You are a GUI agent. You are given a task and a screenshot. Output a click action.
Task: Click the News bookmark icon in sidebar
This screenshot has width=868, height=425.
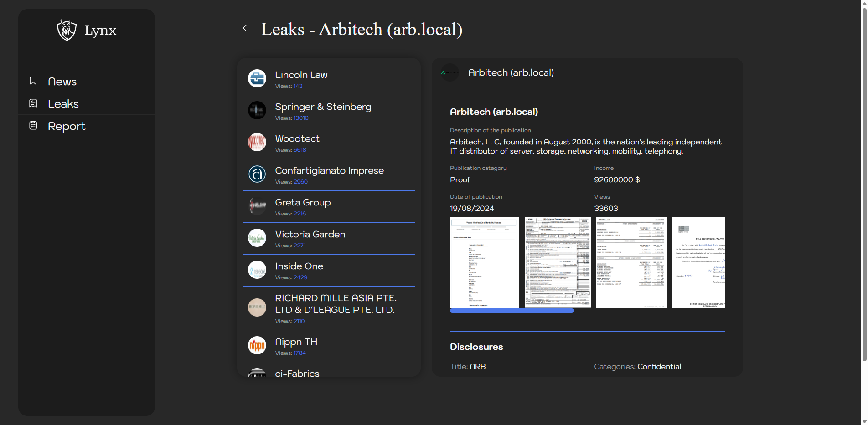coord(33,81)
